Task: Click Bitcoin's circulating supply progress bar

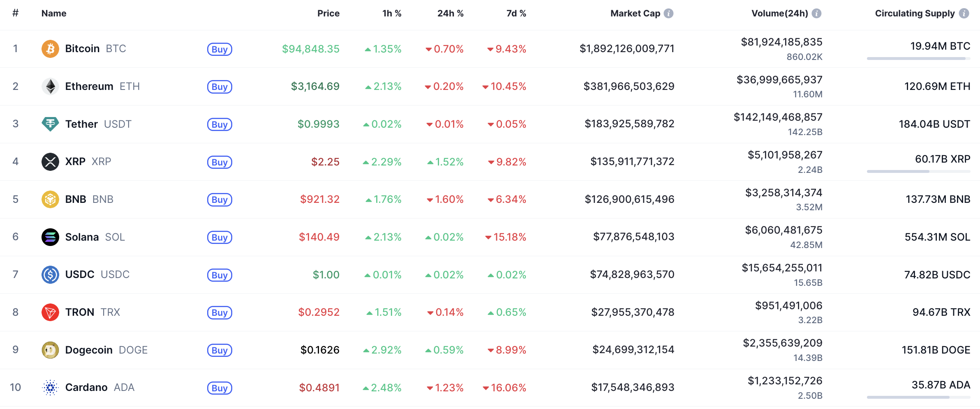Action: tap(918, 59)
